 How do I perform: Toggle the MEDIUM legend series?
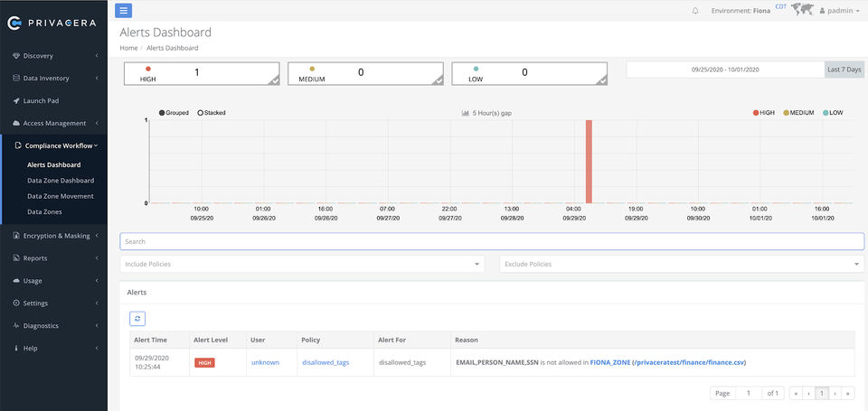point(798,113)
